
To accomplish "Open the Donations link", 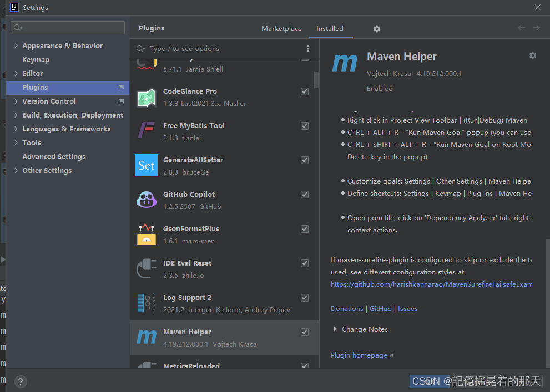I will pyautogui.click(x=347, y=309).
